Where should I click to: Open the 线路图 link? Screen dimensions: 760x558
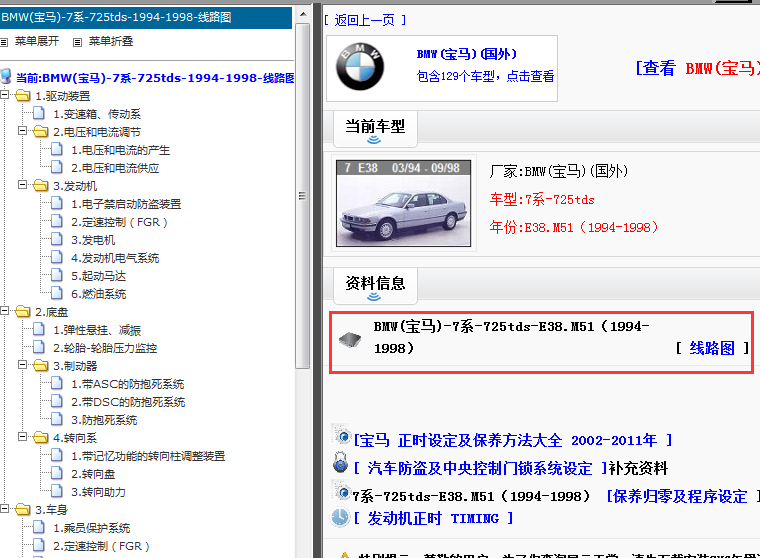[x=712, y=348]
